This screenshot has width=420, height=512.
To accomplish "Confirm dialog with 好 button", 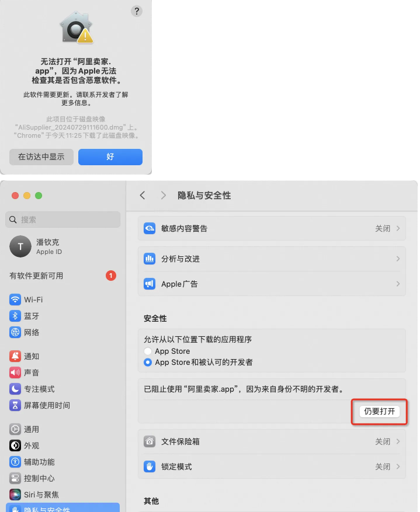I will [x=110, y=156].
